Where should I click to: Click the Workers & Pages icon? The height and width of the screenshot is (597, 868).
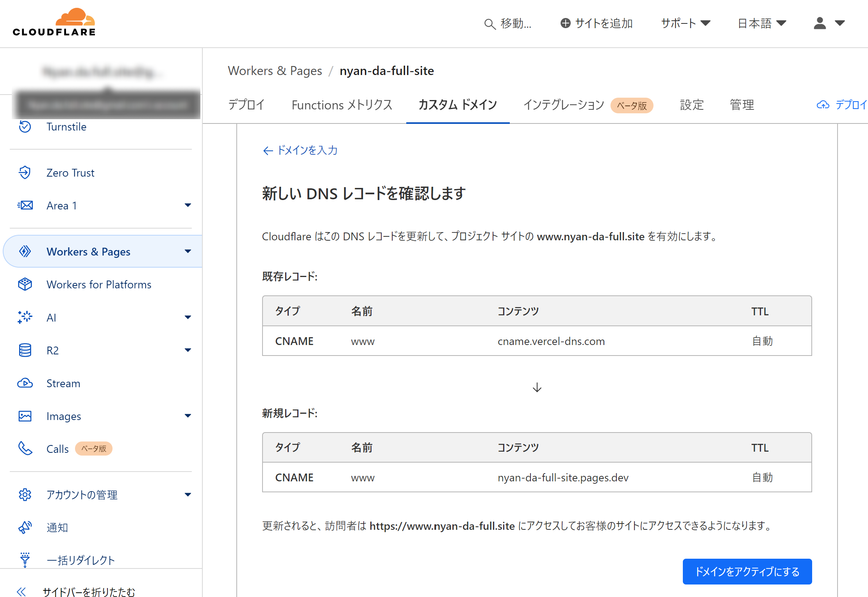click(x=24, y=251)
